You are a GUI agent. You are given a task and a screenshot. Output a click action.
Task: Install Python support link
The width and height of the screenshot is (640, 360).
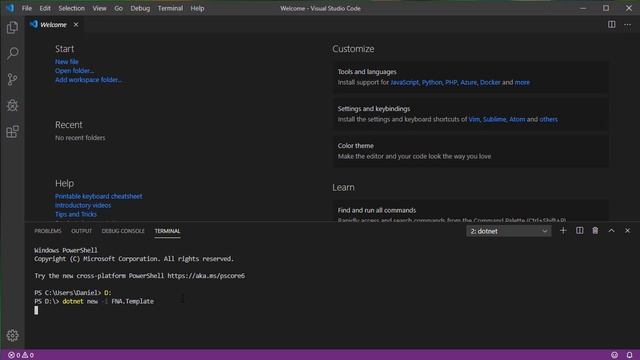[432, 82]
